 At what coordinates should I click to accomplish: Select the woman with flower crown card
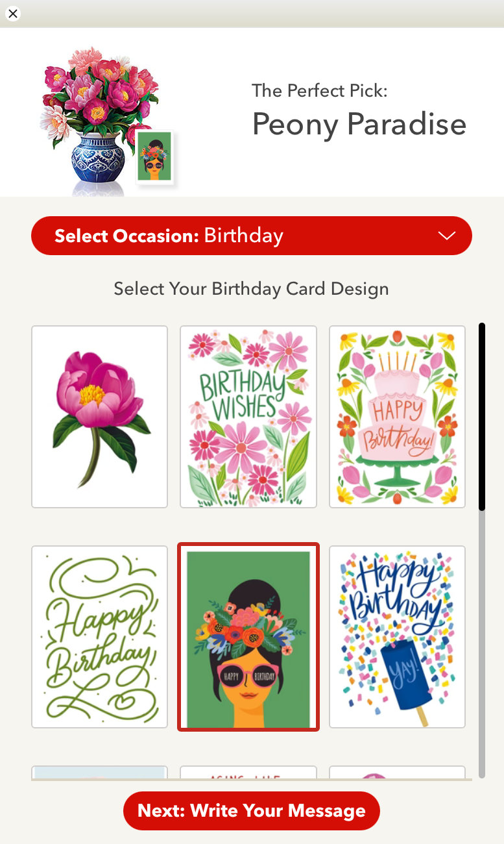(248, 637)
